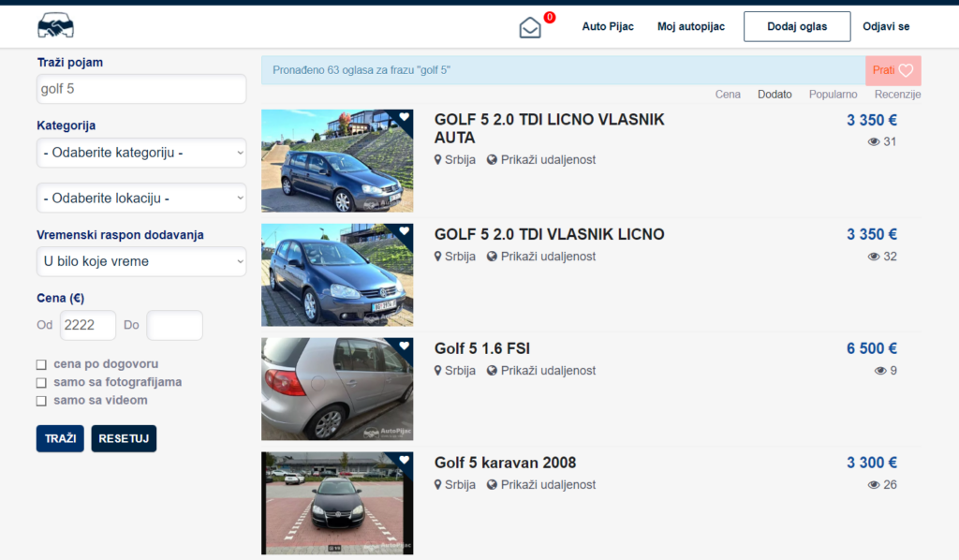This screenshot has width=959, height=560.
Task: Click views eye icon beside 9
Action: click(880, 371)
